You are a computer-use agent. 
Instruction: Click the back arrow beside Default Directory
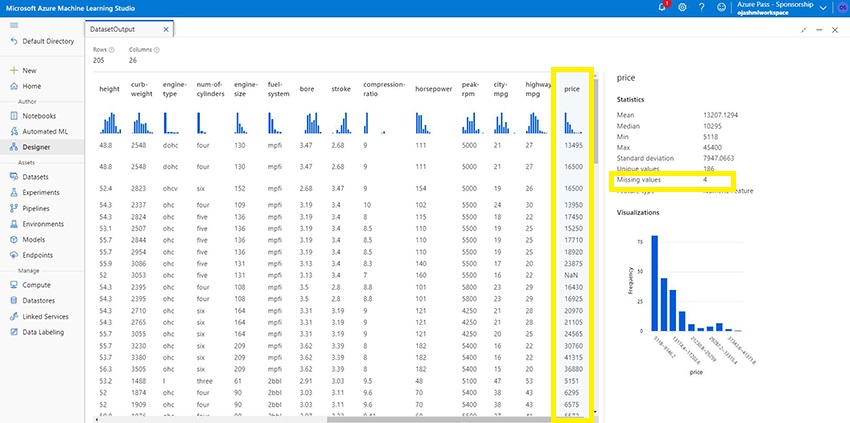coord(13,41)
